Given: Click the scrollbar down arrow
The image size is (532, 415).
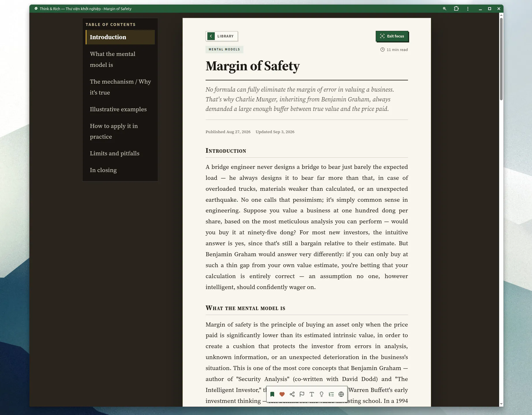Looking at the screenshot, I should tap(501, 404).
